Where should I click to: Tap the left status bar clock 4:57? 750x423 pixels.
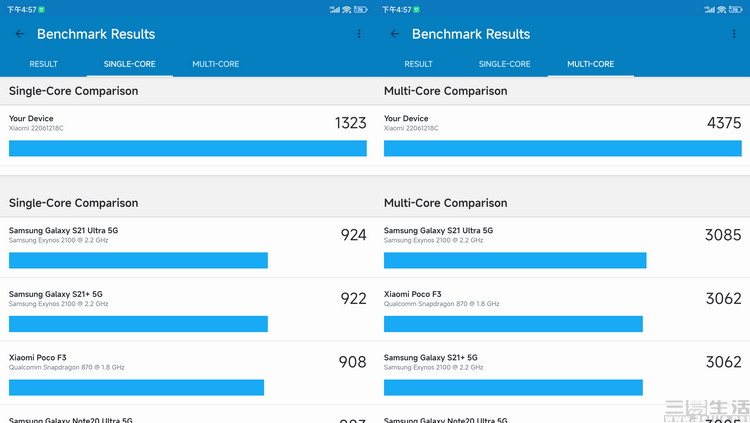22,10
